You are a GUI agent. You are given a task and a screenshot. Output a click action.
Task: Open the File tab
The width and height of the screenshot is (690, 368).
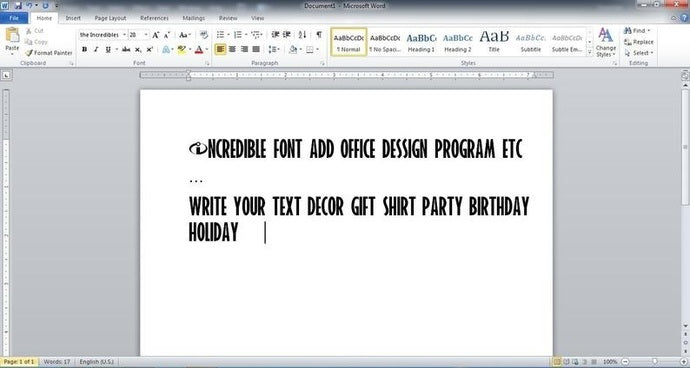[14, 18]
